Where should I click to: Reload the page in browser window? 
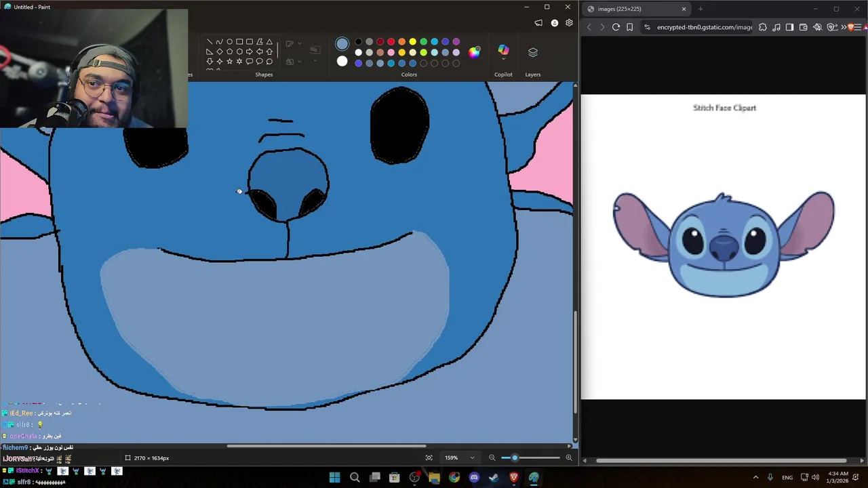pos(616,27)
